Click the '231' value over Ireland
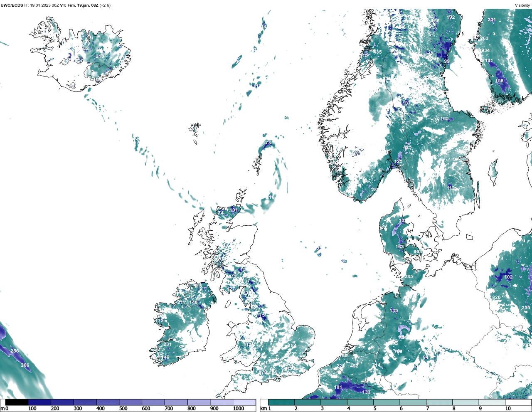Screen dimensions: 532x412 167,344
